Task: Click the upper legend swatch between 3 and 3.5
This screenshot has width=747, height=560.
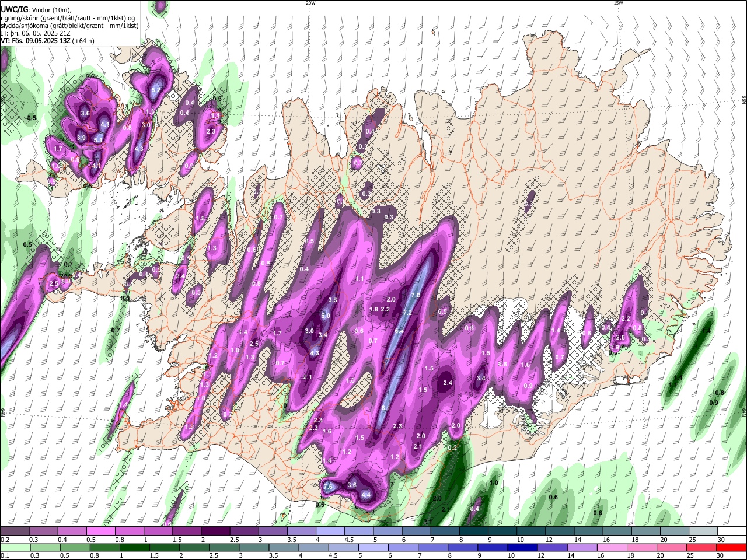Action: [x=273, y=531]
